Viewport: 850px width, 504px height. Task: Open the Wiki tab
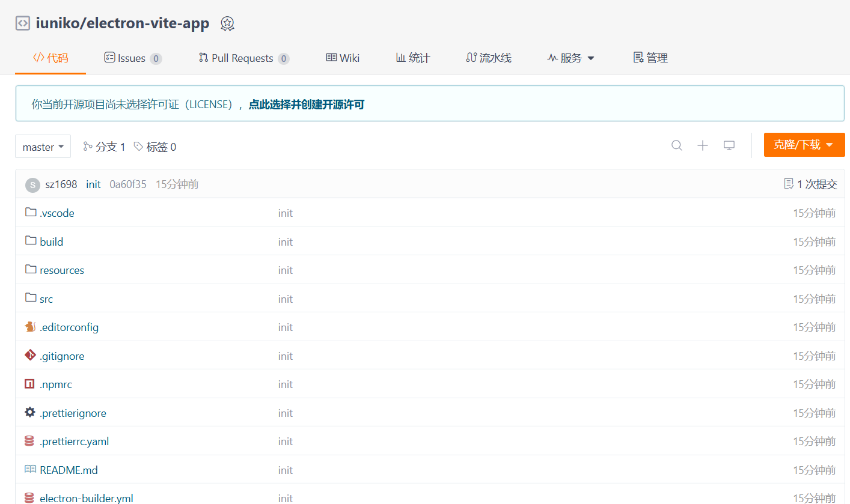[343, 58]
